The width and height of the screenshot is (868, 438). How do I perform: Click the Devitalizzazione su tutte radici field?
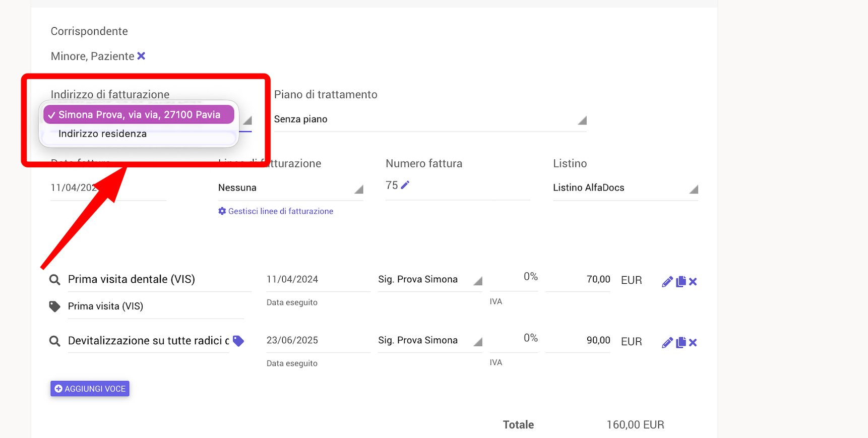(x=148, y=341)
